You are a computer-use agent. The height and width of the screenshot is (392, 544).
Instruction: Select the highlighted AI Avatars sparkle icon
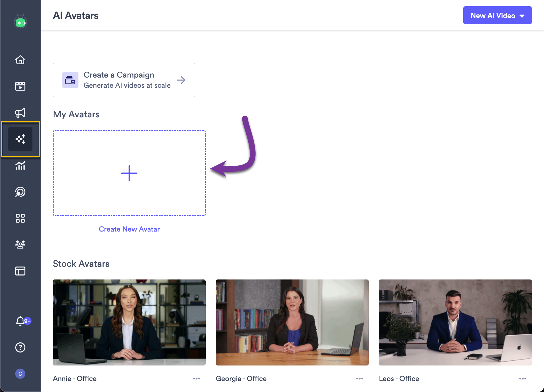click(20, 139)
